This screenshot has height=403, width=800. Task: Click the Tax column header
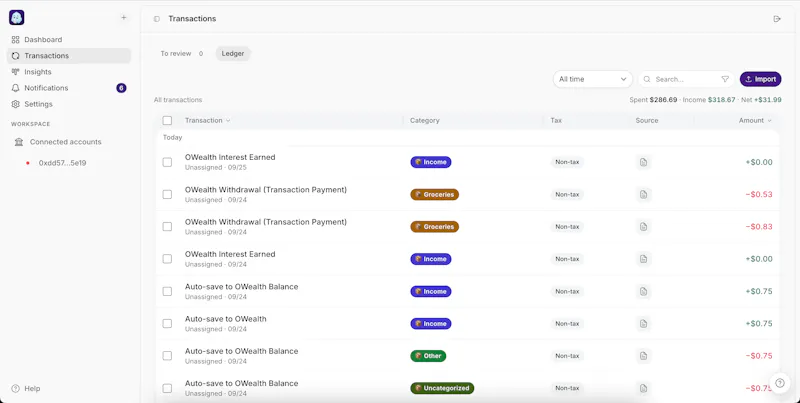pos(556,120)
